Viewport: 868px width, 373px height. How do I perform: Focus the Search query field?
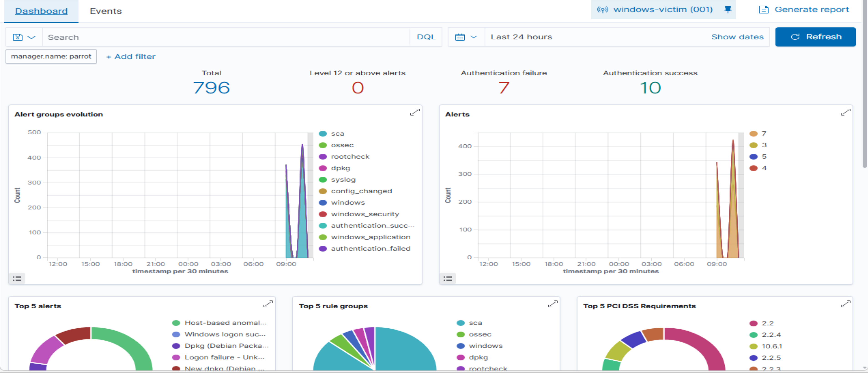pyautogui.click(x=226, y=37)
